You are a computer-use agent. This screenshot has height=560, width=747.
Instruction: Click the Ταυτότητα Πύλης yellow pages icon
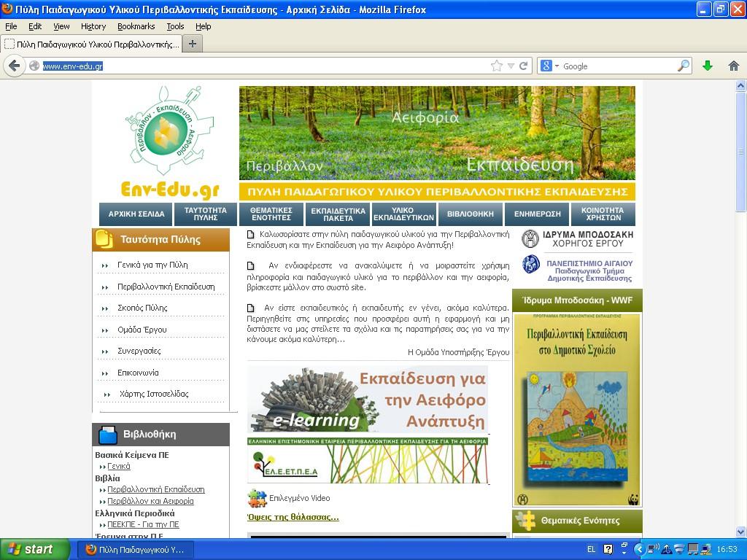point(104,239)
